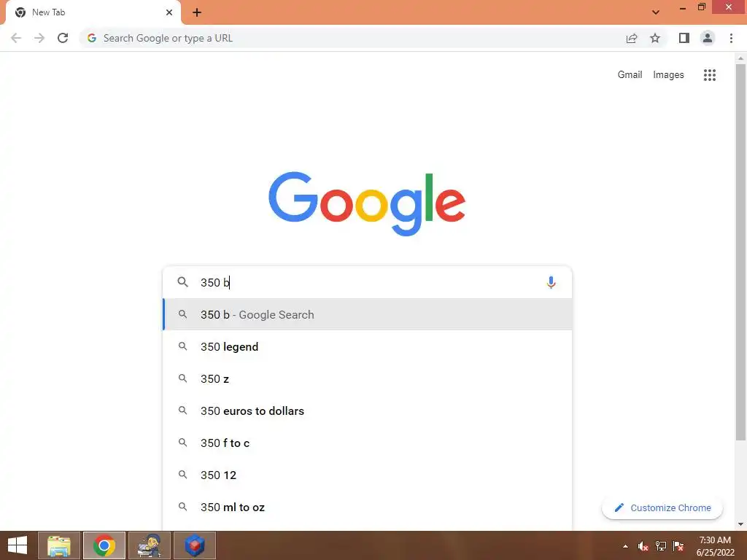Select suggestion "350 z"

[368, 378]
